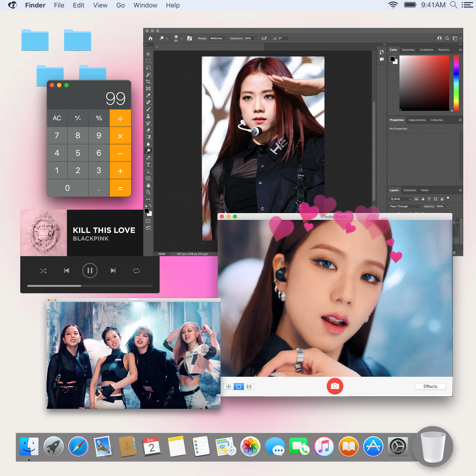The height and width of the screenshot is (476, 476).
Task: Enable repeat playback mode
Action: [x=136, y=271]
